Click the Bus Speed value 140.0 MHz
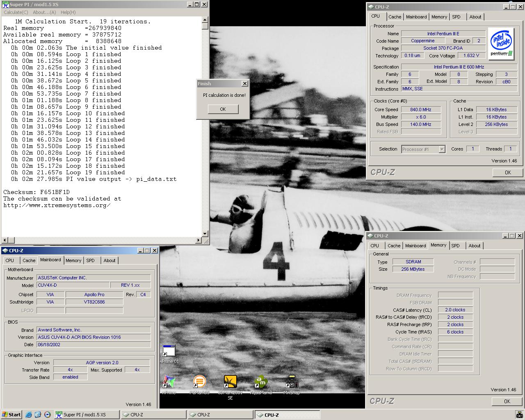525x420 pixels. [421, 124]
